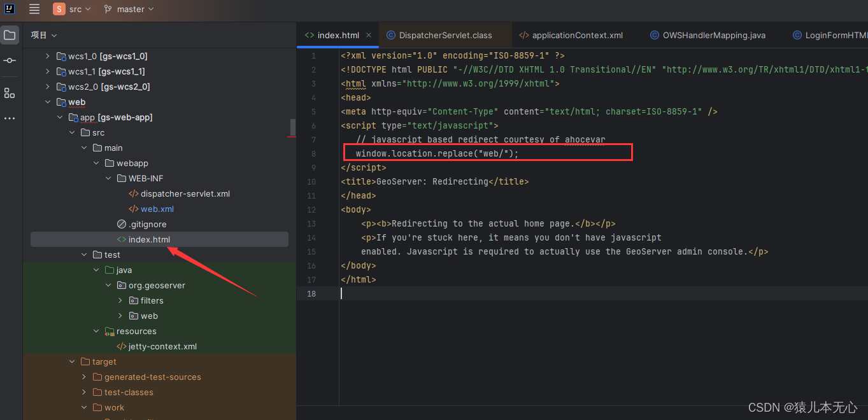The width and height of the screenshot is (868, 420).
Task: Toggle the Project tool window icon
Action: pos(10,35)
